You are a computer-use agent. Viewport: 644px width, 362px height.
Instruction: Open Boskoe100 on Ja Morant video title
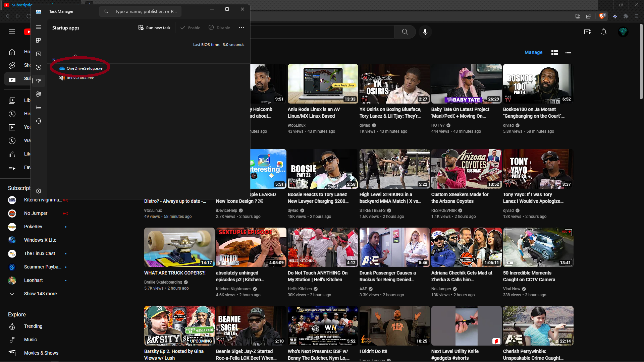[534, 113]
